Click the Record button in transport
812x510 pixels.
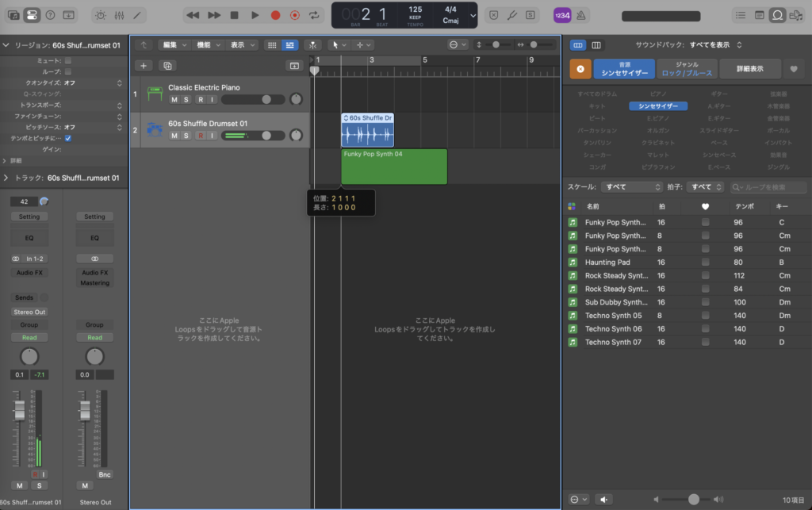coord(275,15)
